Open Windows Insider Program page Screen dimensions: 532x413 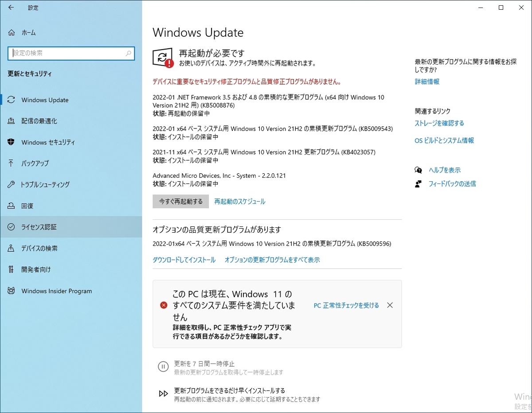(x=71, y=291)
